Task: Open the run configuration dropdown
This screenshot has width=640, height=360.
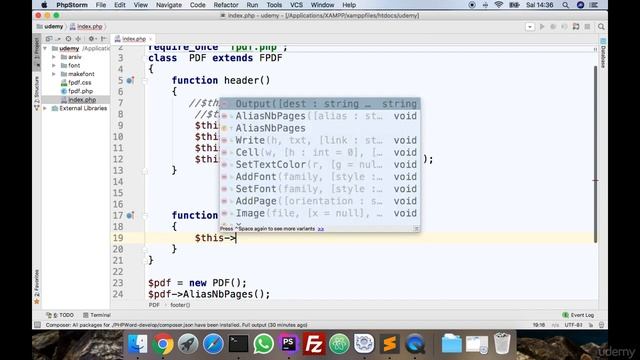Action: [x=530, y=27]
